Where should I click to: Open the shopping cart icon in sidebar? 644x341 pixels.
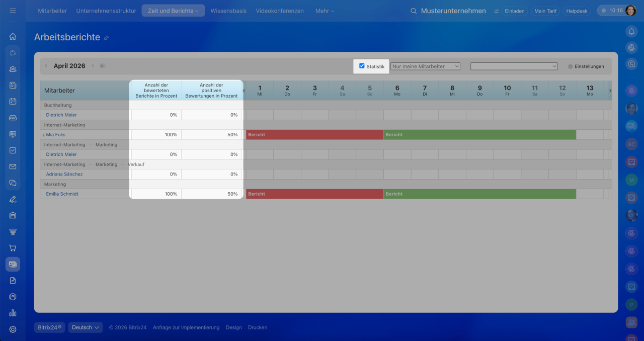click(x=13, y=248)
